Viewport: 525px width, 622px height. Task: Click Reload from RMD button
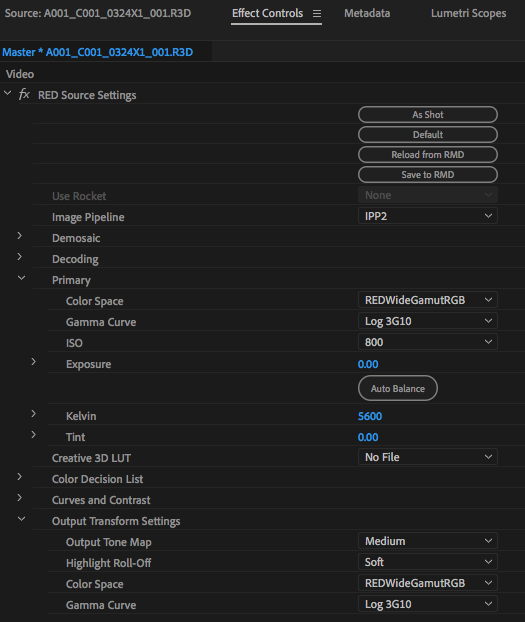tap(428, 155)
